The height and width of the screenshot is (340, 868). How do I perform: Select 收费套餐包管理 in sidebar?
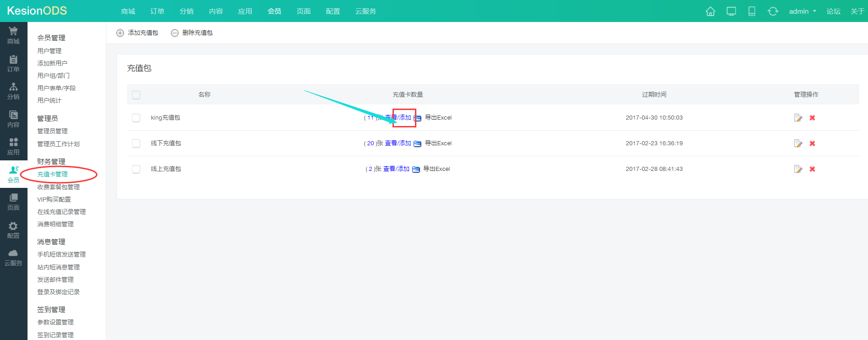pos(58,187)
